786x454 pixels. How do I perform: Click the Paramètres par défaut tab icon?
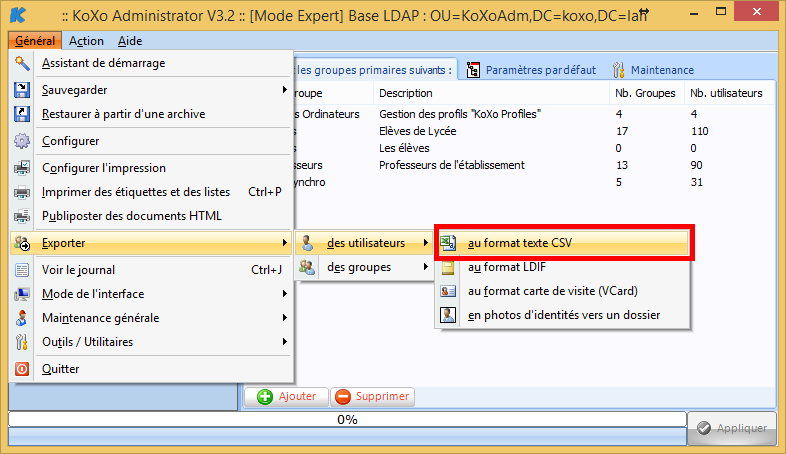pos(473,70)
